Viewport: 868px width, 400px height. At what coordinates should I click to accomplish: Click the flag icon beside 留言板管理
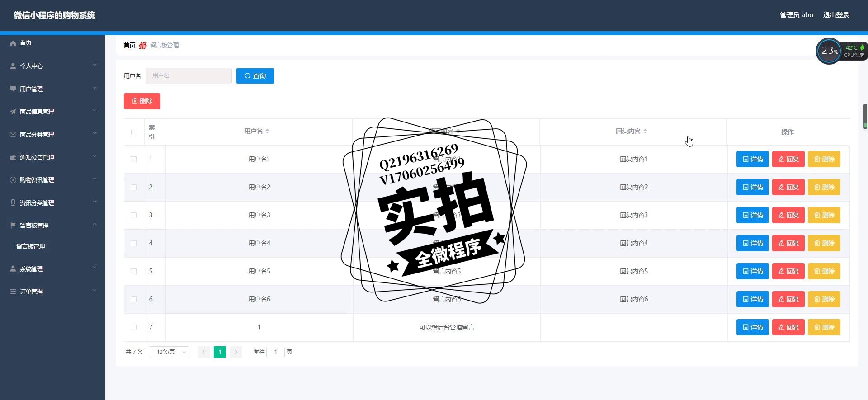coord(13,226)
